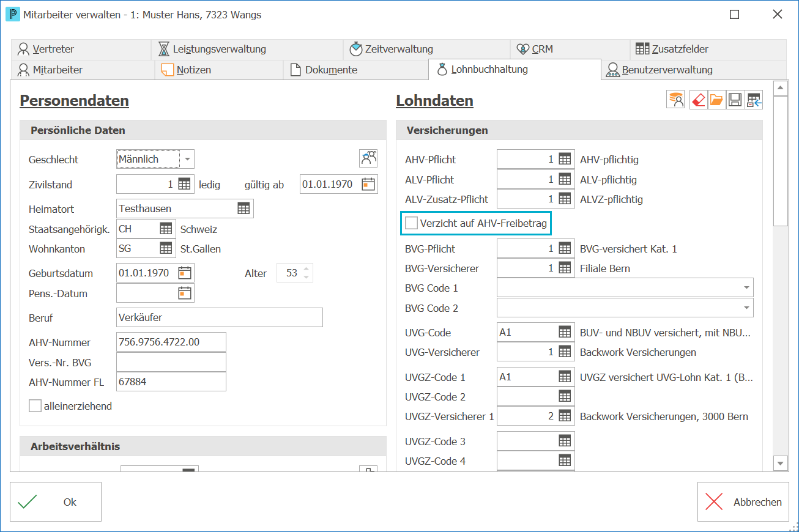Open Wohnkanton lookup grid icon
799x532 pixels.
click(x=166, y=248)
